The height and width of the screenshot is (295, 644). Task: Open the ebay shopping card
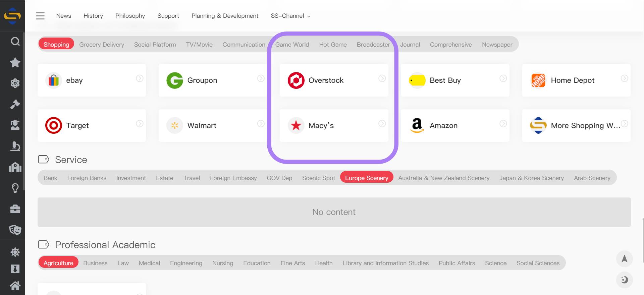[x=92, y=80]
